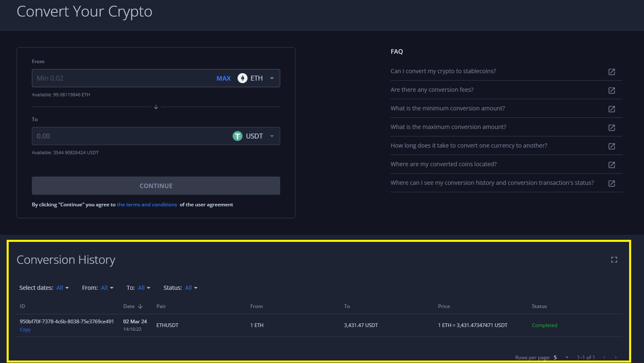
Task: Expand Conversion History to fullscreen
Action: pyautogui.click(x=614, y=260)
